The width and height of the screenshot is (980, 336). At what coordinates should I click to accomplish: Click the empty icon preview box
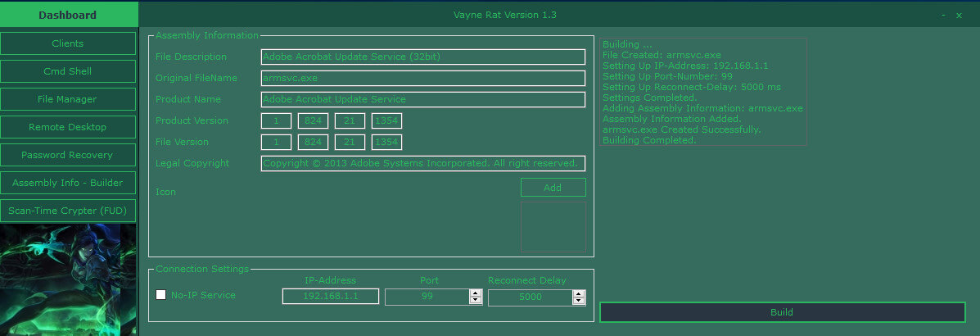point(553,226)
